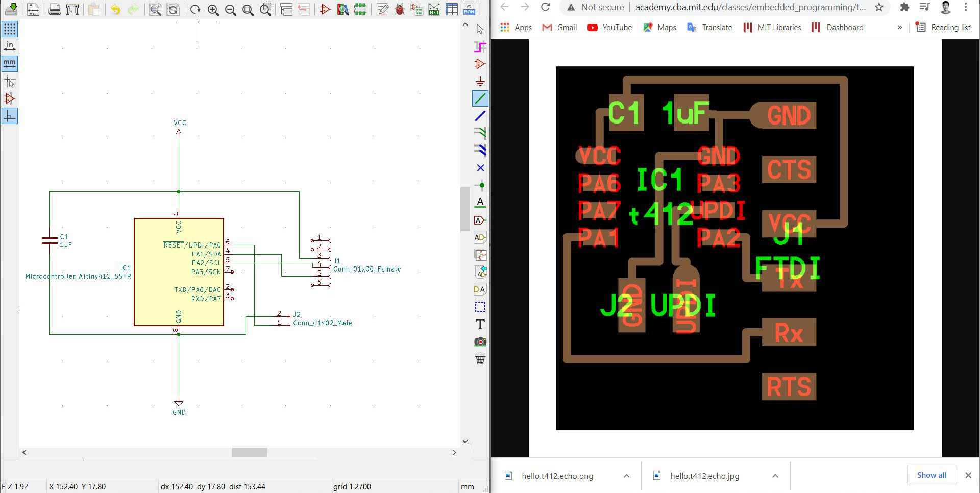The width and height of the screenshot is (980, 493).
Task: Zoom to fit the schematic
Action: pos(248,9)
